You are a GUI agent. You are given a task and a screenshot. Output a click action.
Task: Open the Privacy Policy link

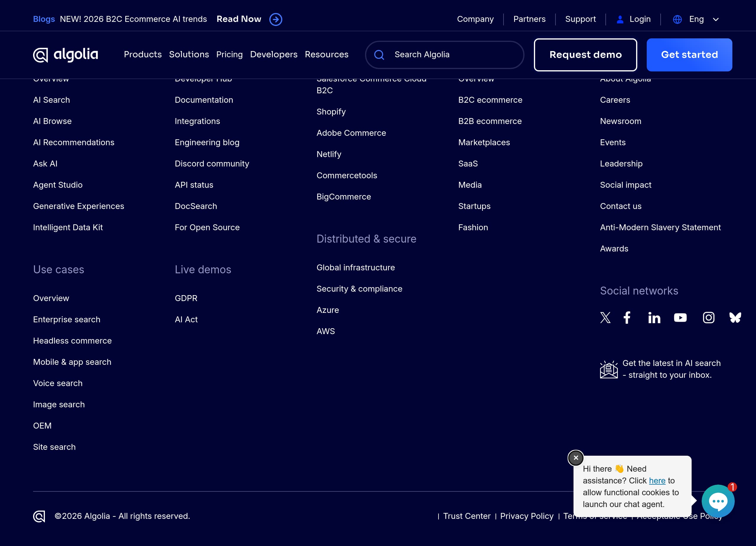(527, 516)
